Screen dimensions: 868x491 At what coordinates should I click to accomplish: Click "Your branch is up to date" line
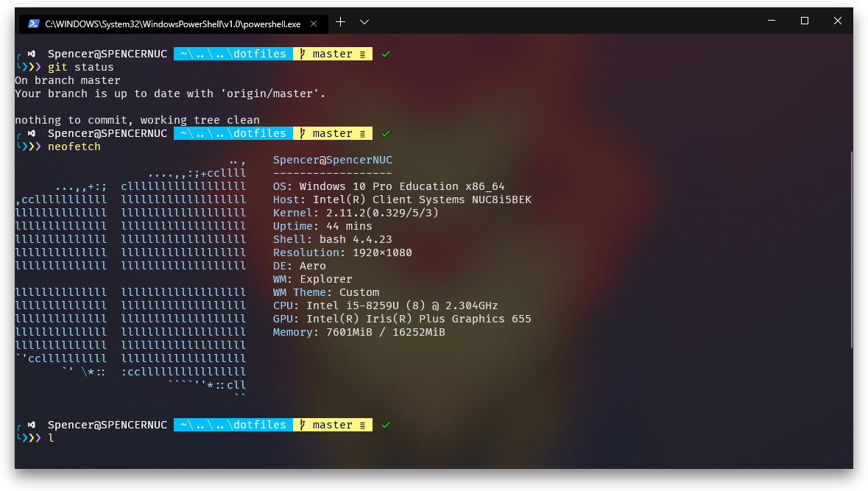[x=170, y=93]
